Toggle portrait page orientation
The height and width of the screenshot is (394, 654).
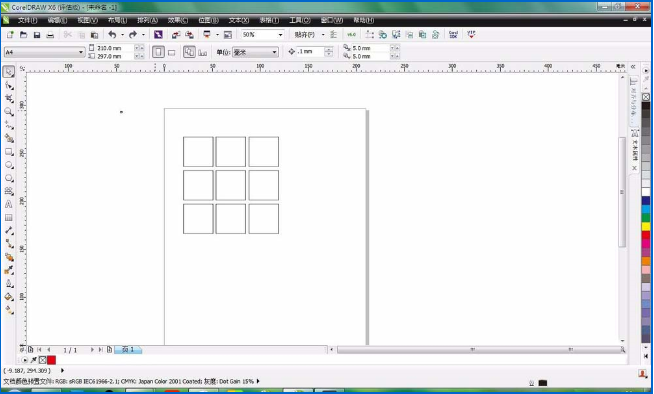click(158, 52)
